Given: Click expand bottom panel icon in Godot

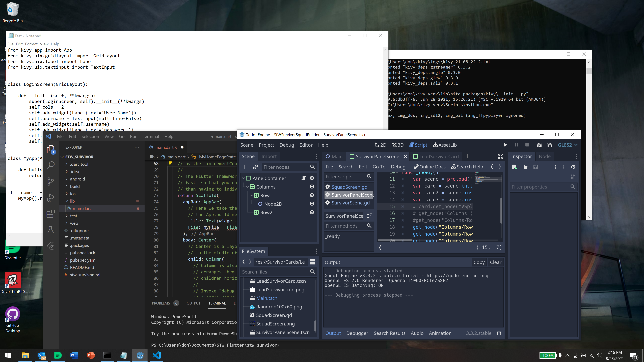Looking at the screenshot, I should coord(499,333).
